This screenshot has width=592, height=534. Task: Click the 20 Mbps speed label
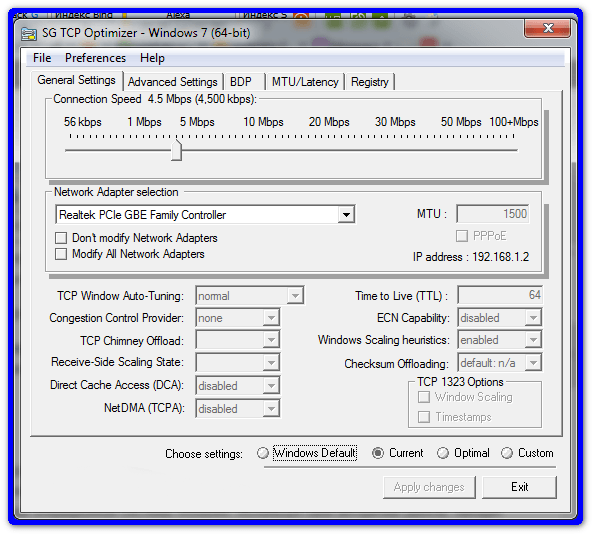(x=329, y=122)
